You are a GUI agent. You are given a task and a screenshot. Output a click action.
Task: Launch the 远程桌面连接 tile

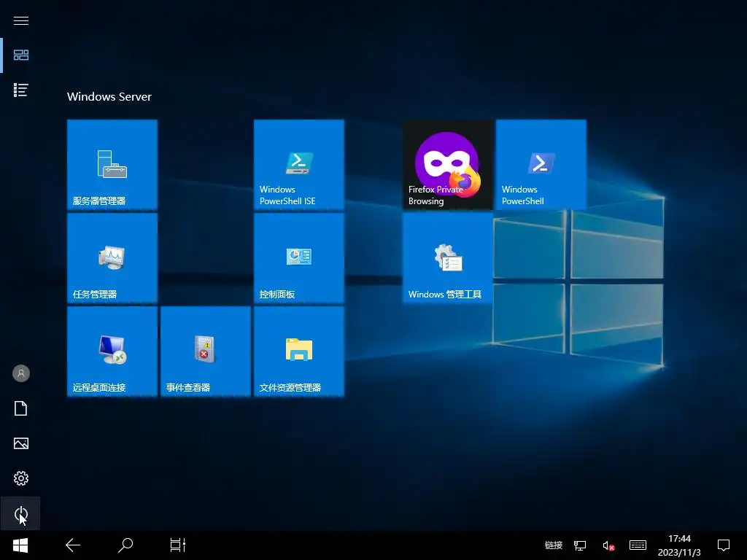[112, 351]
